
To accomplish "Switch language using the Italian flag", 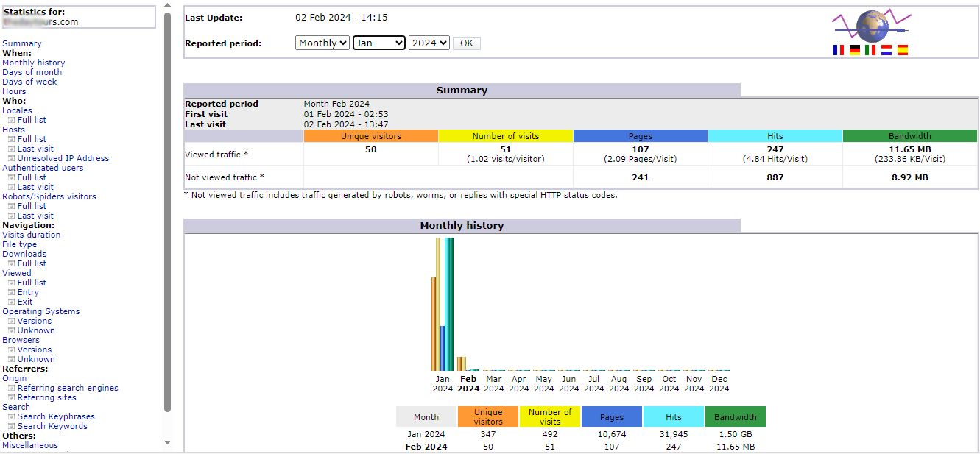I will 870,50.
